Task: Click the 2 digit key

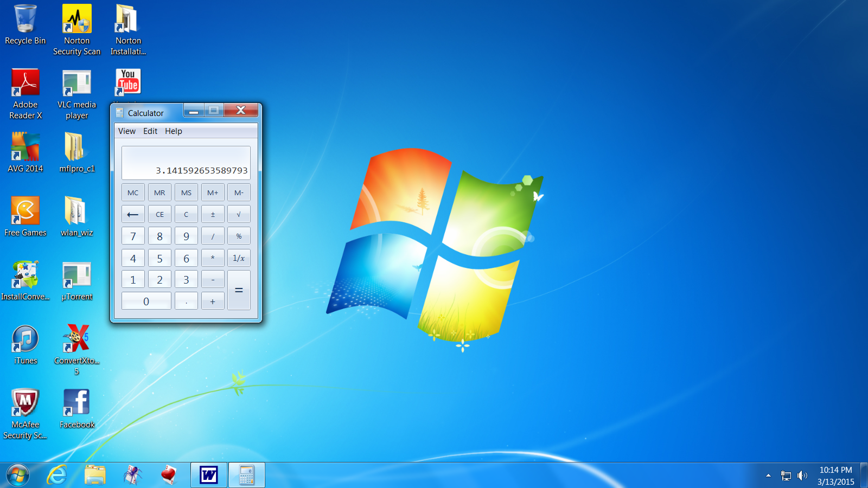Action: click(159, 279)
